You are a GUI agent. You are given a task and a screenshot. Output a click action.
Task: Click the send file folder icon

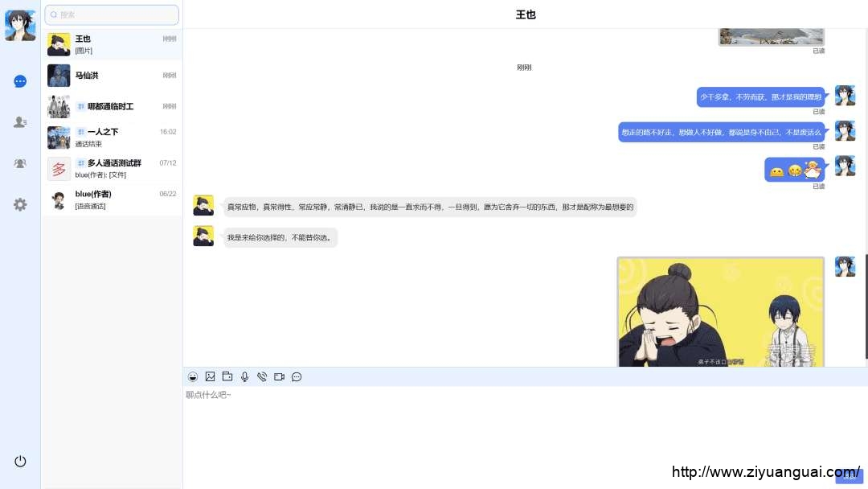point(227,376)
